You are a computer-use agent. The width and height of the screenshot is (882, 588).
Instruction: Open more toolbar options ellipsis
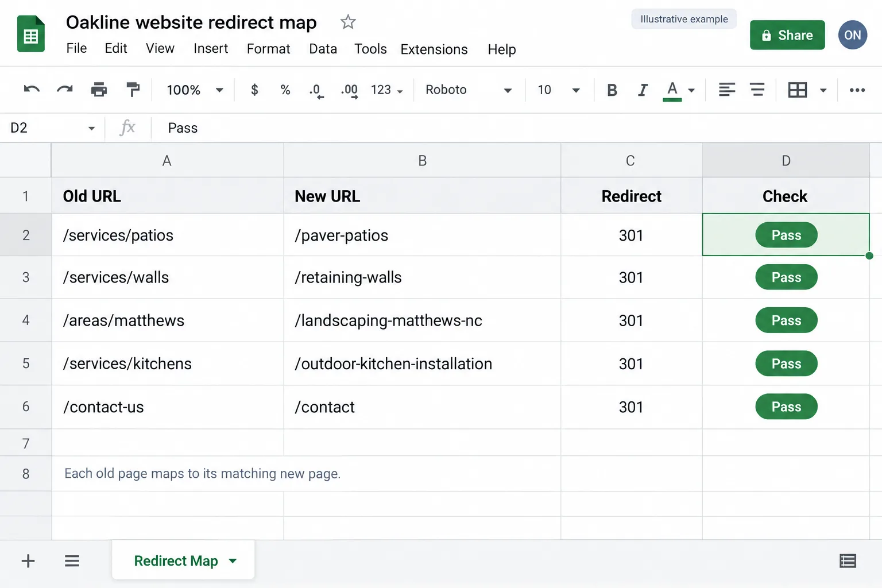pos(857,90)
